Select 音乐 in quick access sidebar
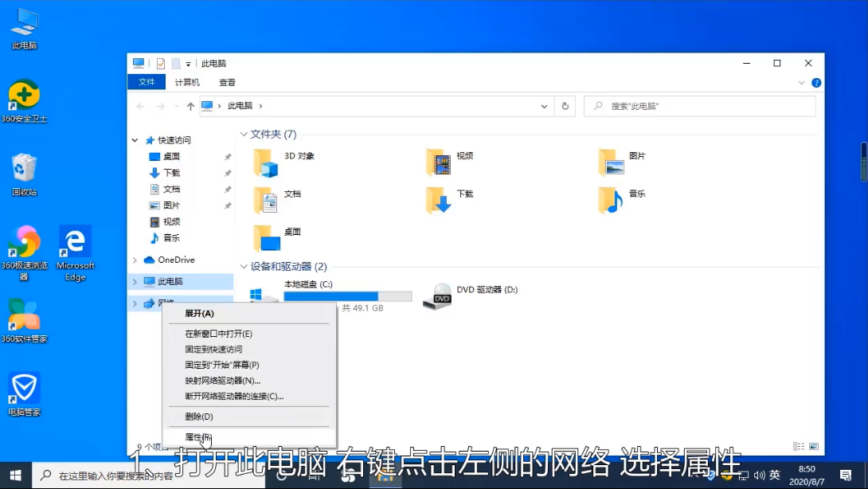 (171, 238)
